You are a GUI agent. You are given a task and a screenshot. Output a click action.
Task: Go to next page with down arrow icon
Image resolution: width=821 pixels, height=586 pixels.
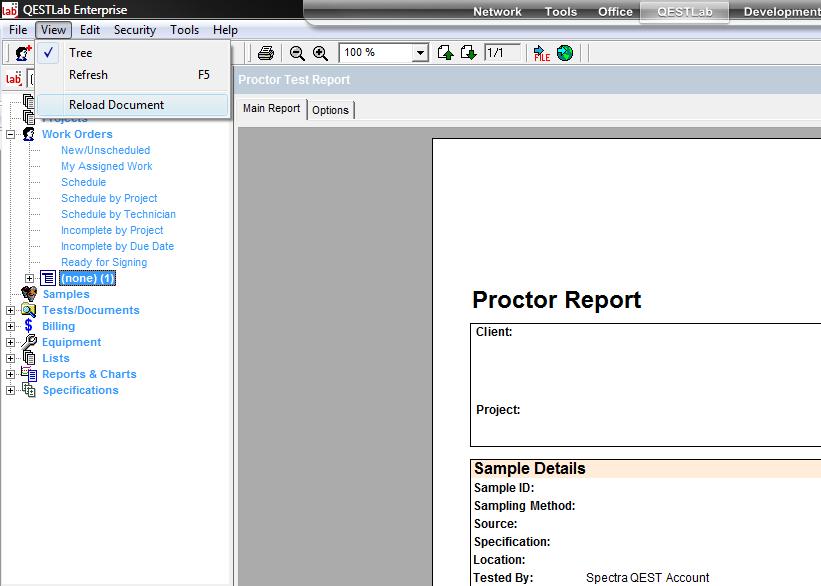[468, 53]
